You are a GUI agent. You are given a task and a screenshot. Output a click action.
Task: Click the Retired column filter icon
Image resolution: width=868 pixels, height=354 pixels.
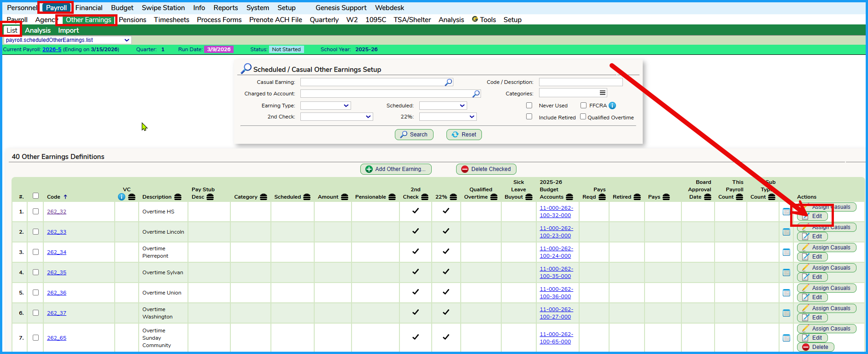click(x=637, y=197)
